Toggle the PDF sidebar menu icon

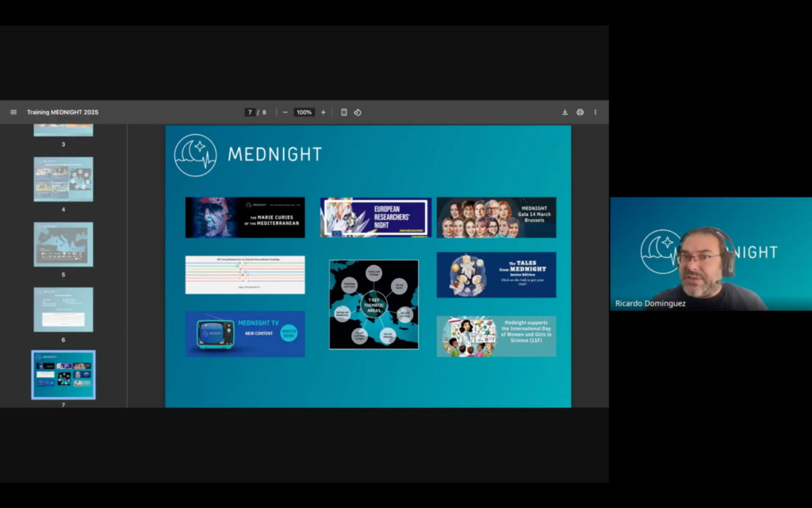click(13, 112)
